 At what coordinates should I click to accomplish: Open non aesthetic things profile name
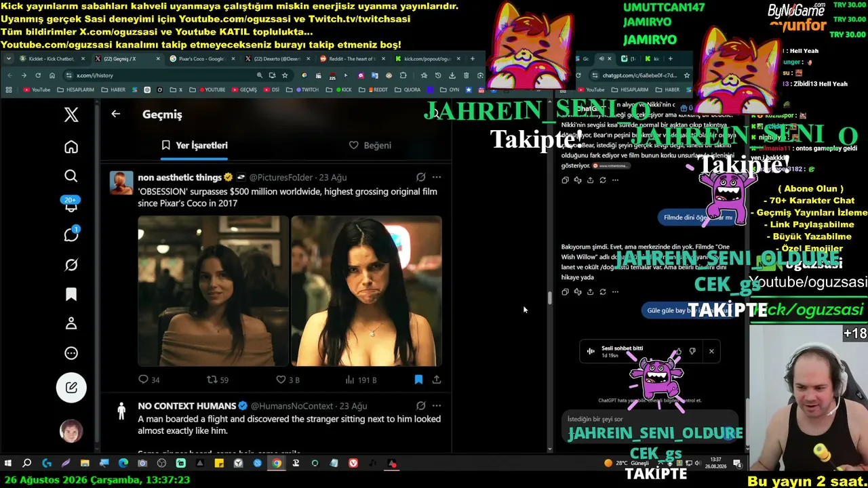click(180, 177)
